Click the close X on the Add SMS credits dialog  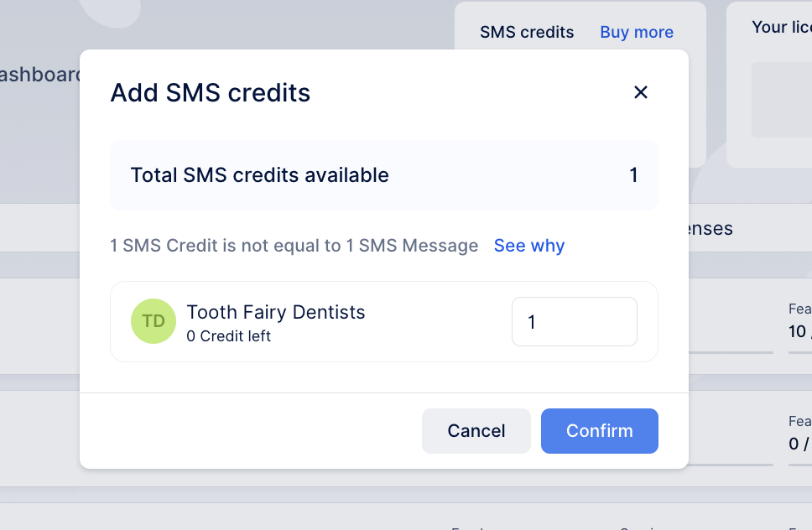[641, 92]
